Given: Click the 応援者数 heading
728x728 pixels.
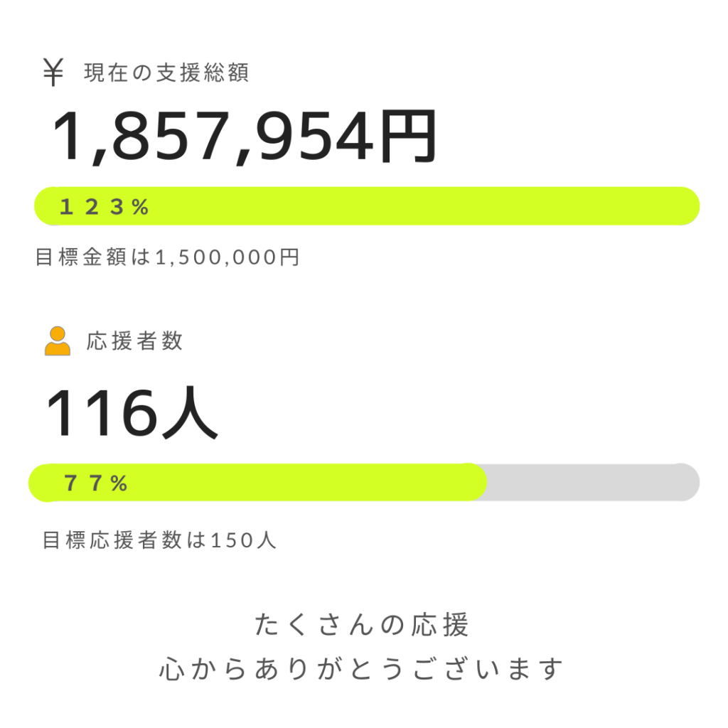Looking at the screenshot, I should click(134, 341).
